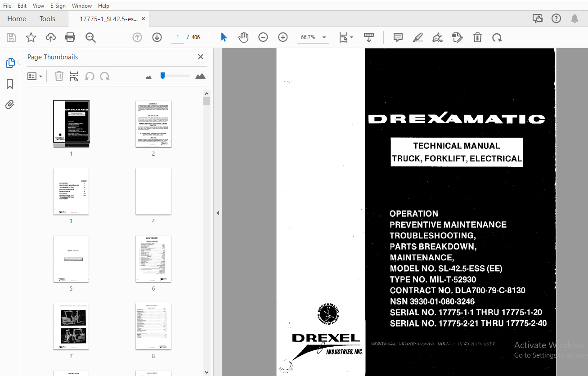
Task: Open the fit page options icon
Action: (343, 37)
